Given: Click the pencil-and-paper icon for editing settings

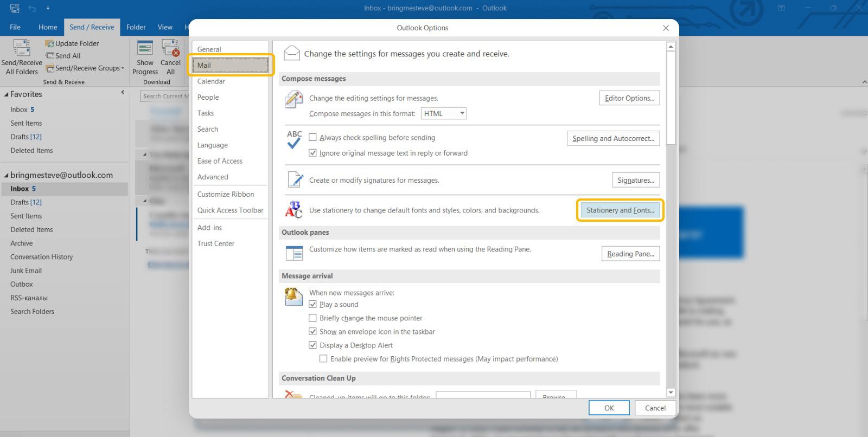Looking at the screenshot, I should pos(293,100).
